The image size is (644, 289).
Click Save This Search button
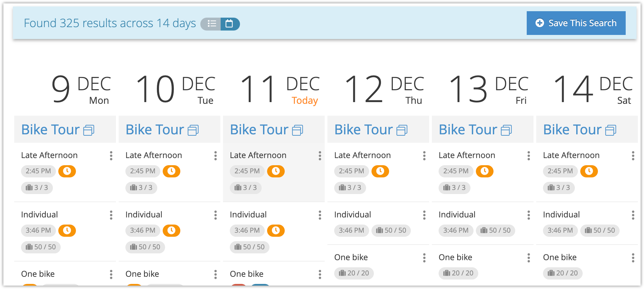pyautogui.click(x=576, y=23)
